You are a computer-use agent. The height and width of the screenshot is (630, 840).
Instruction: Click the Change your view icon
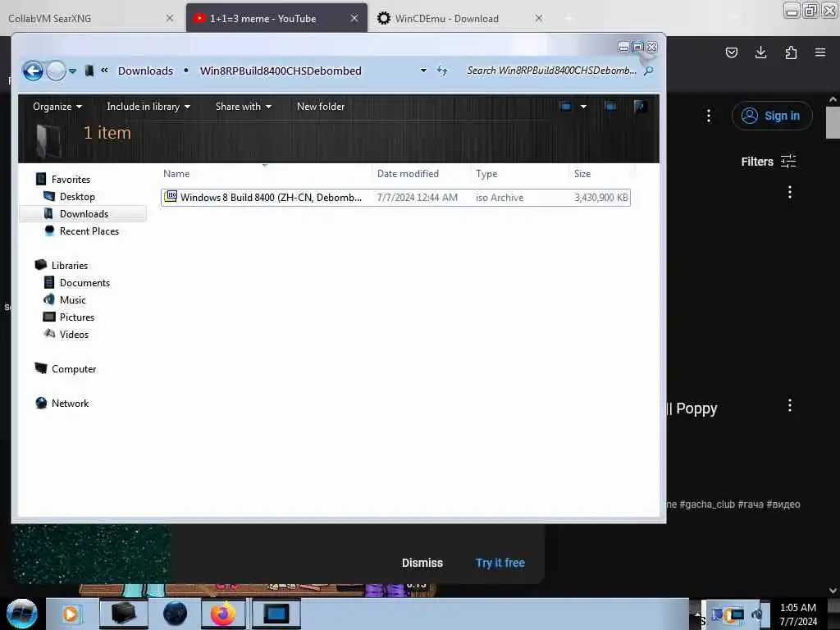[565, 107]
